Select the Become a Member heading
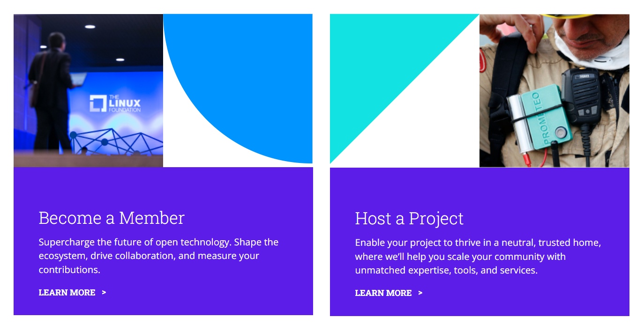The height and width of the screenshot is (332, 644). coord(112,218)
